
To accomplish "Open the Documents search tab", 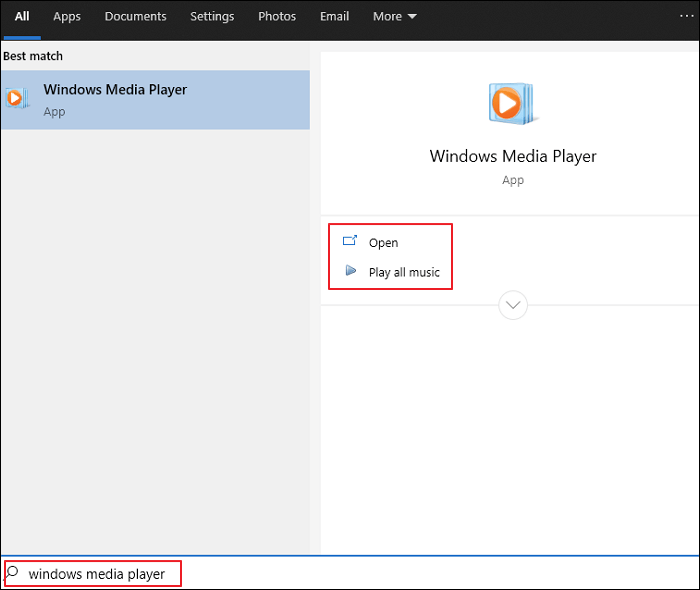I will pos(135,17).
